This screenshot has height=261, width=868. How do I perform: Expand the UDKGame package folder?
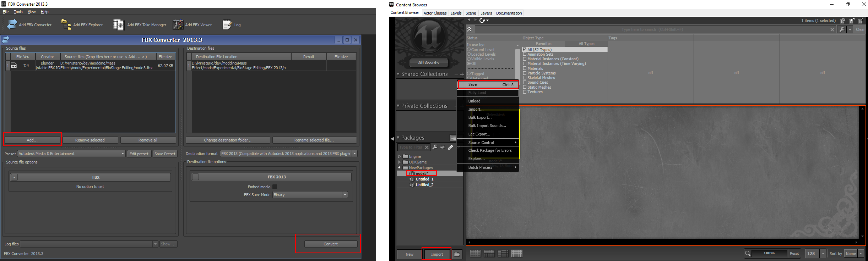pos(399,162)
